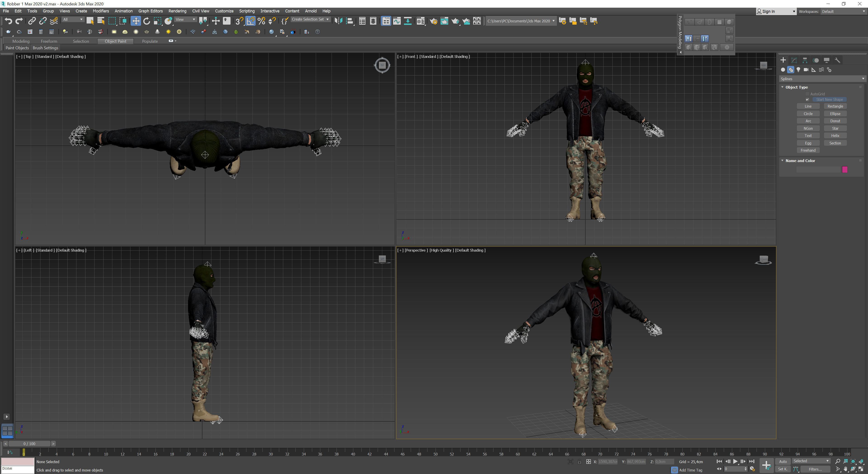
Task: Switch to the Populate ribbon tab
Action: tap(150, 41)
